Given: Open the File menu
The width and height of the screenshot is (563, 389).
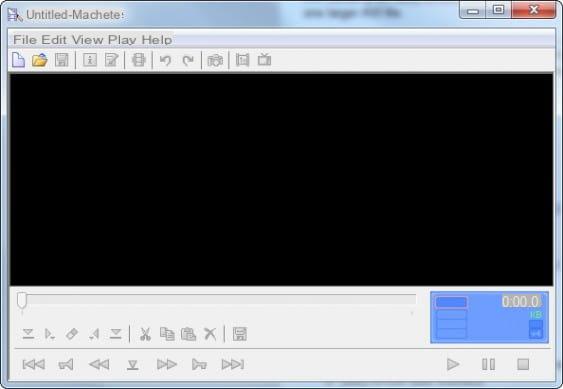Looking at the screenshot, I should 25,40.
